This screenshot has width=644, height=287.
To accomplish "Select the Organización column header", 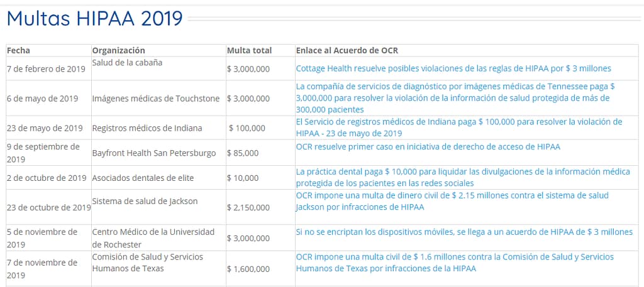I will (x=118, y=50).
